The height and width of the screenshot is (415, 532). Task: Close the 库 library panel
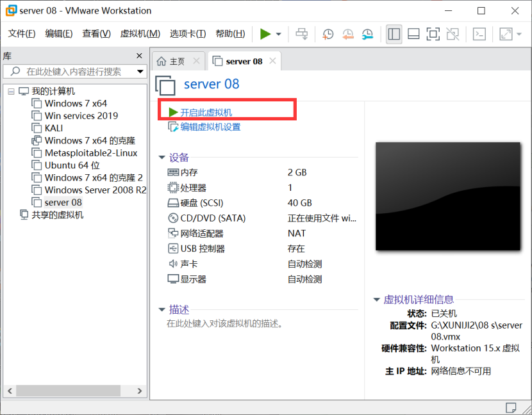tap(139, 56)
